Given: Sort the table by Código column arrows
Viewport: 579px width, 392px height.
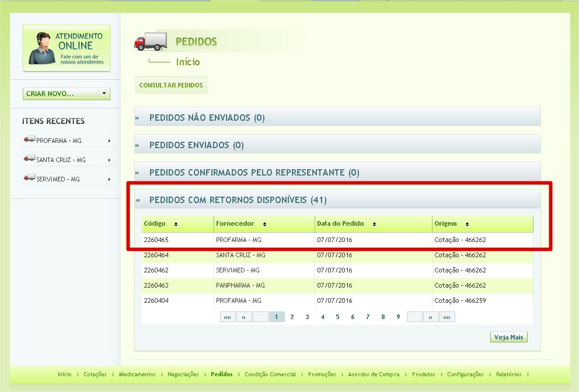Looking at the screenshot, I should click(x=176, y=225).
